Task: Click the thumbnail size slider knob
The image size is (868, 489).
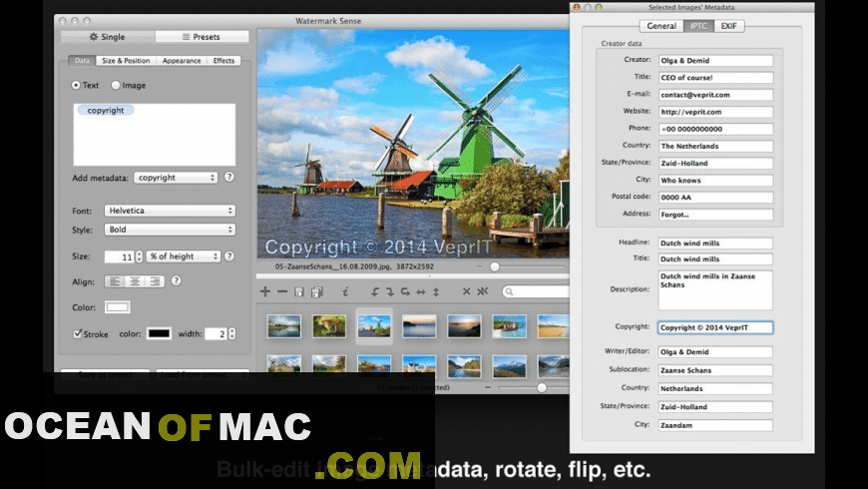Action: (x=542, y=387)
